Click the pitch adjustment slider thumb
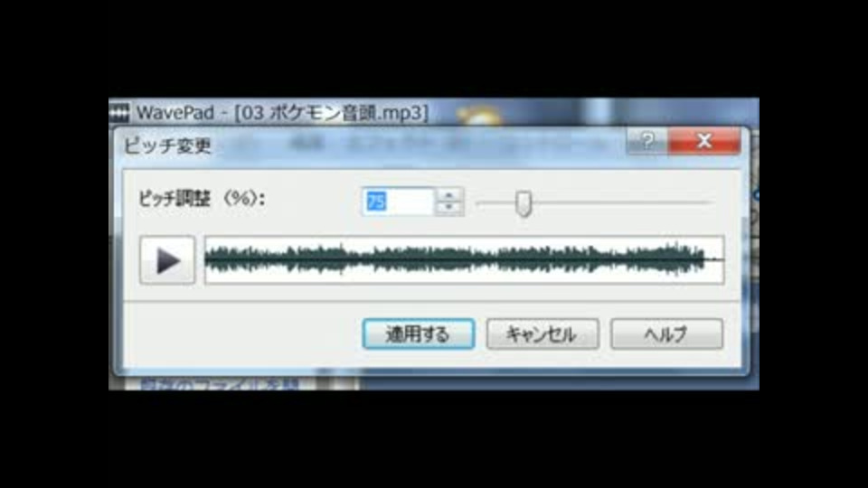The width and height of the screenshot is (868, 488). [524, 203]
